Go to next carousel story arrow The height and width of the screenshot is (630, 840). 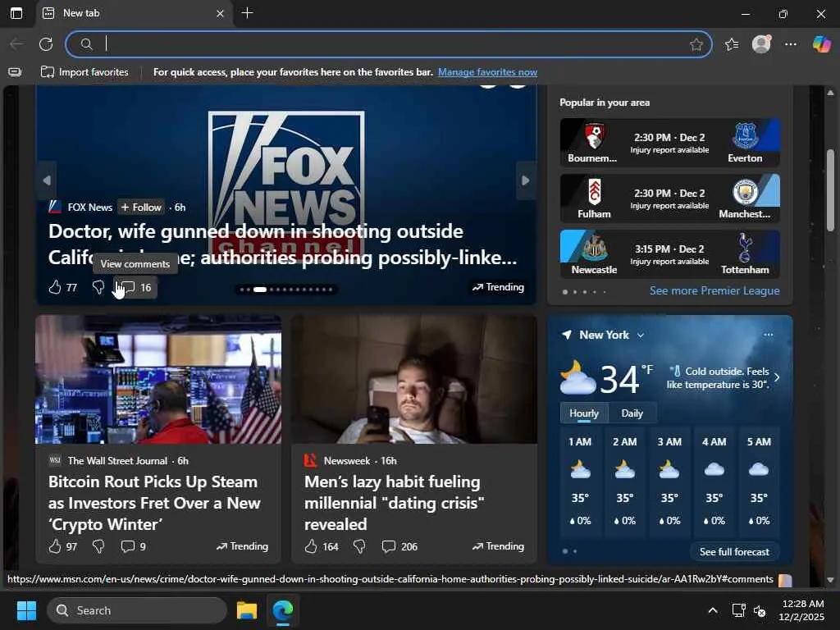pos(526,180)
